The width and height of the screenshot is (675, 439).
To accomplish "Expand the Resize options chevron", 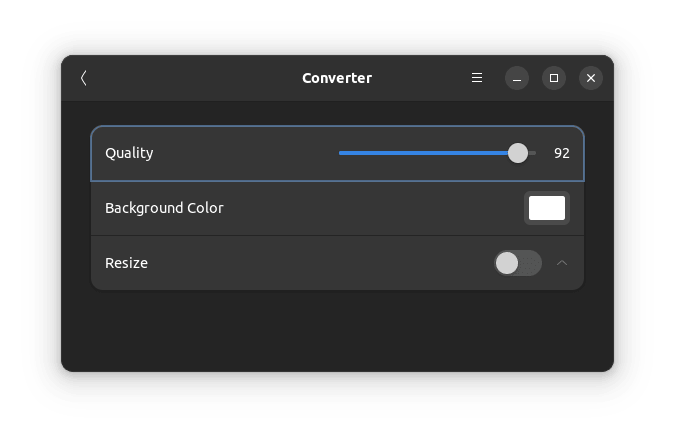I will [561, 263].
